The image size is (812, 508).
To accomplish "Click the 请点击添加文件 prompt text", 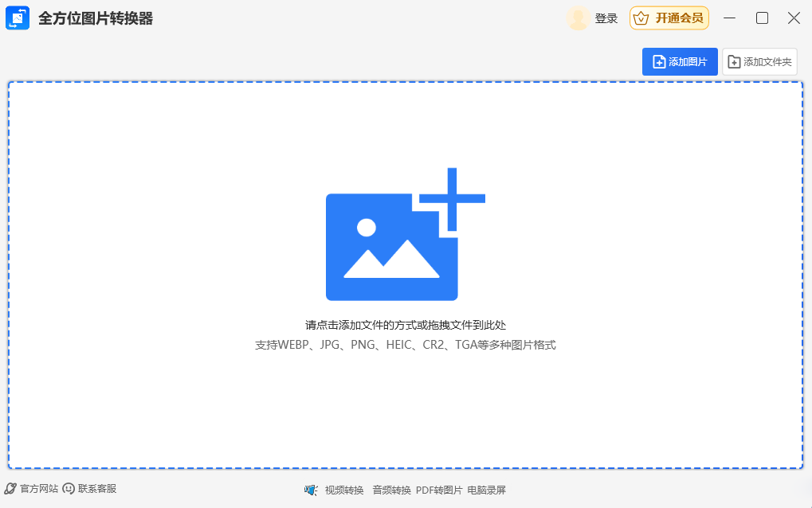I will 406,325.
